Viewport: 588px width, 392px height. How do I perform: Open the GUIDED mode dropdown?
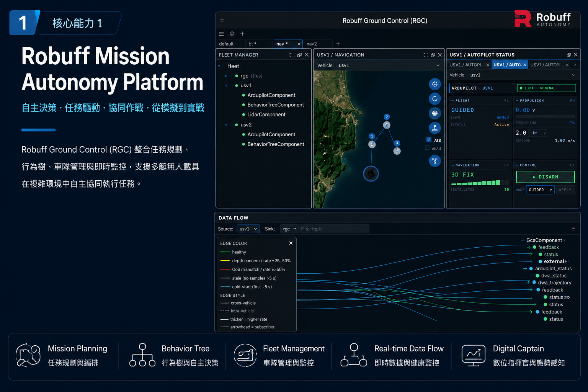click(x=540, y=190)
